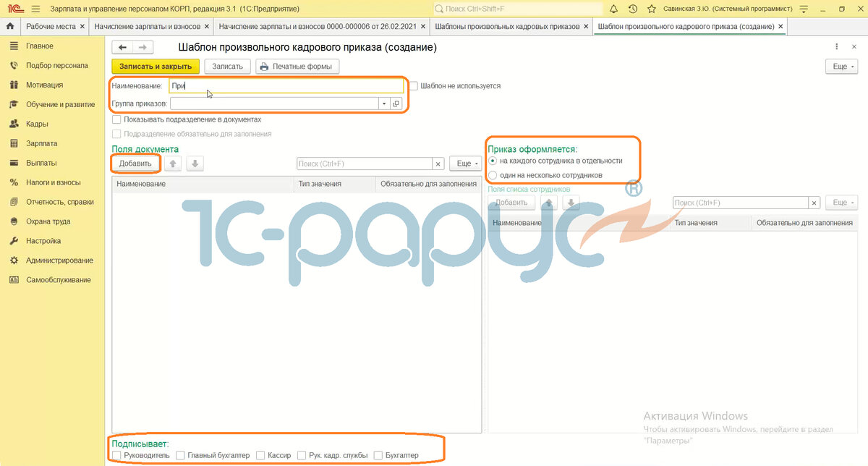This screenshot has width=868, height=466.
Task: Open the history clock icon
Action: point(633,9)
